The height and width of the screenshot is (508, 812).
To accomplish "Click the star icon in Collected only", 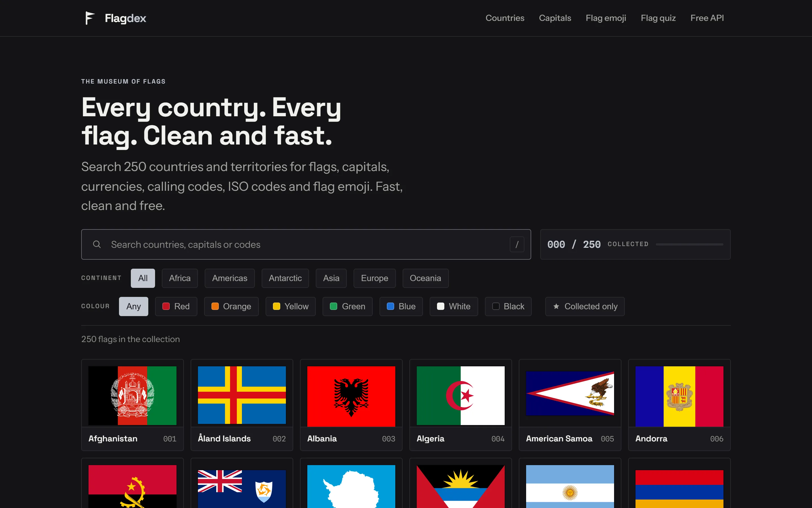I will pos(556,306).
